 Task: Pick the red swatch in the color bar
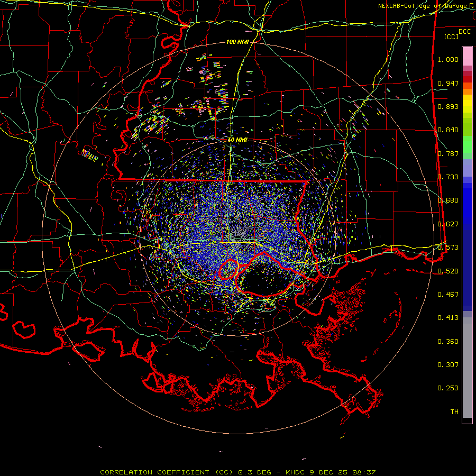[x=467, y=79]
